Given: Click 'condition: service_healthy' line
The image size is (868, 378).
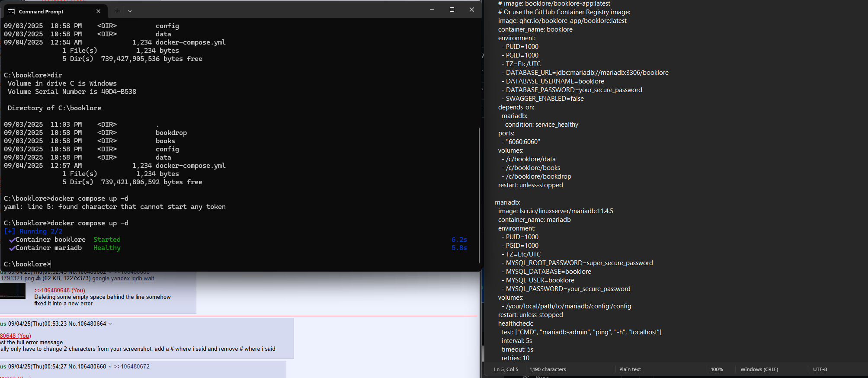Looking at the screenshot, I should click(541, 125).
